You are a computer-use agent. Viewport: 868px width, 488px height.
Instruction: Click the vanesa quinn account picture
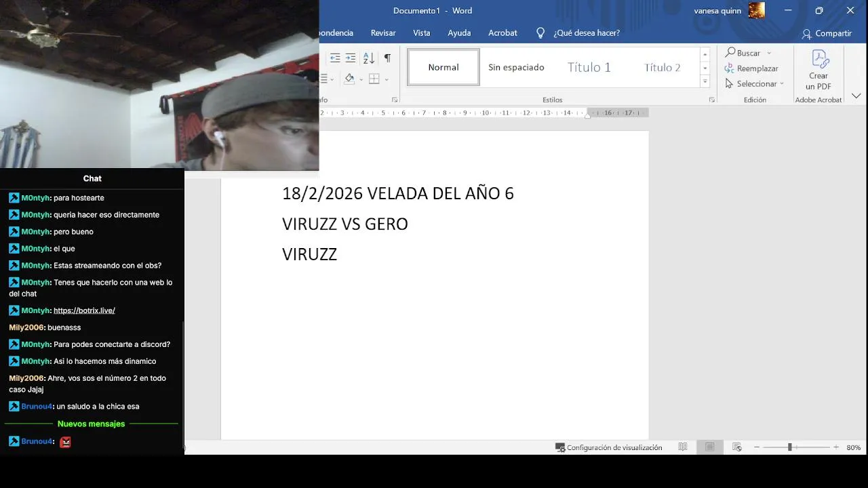pos(756,10)
